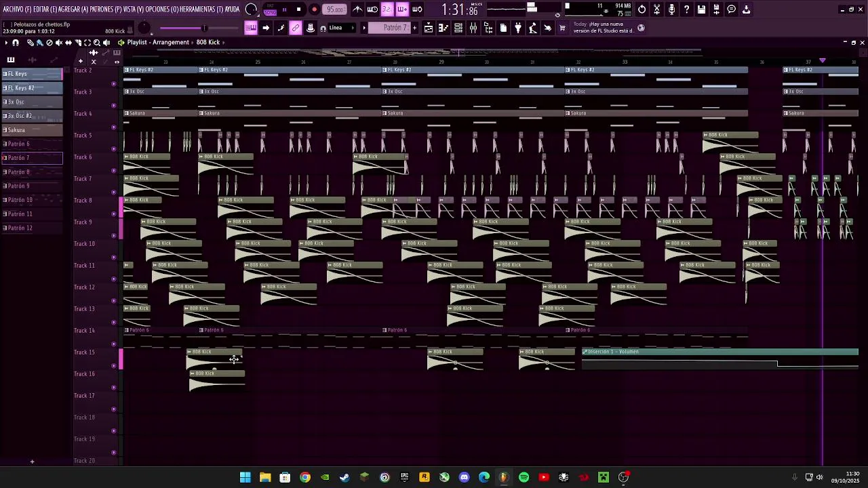The image size is (868, 488).
Task: Click the tempo value 95.000
Action: 335,9
